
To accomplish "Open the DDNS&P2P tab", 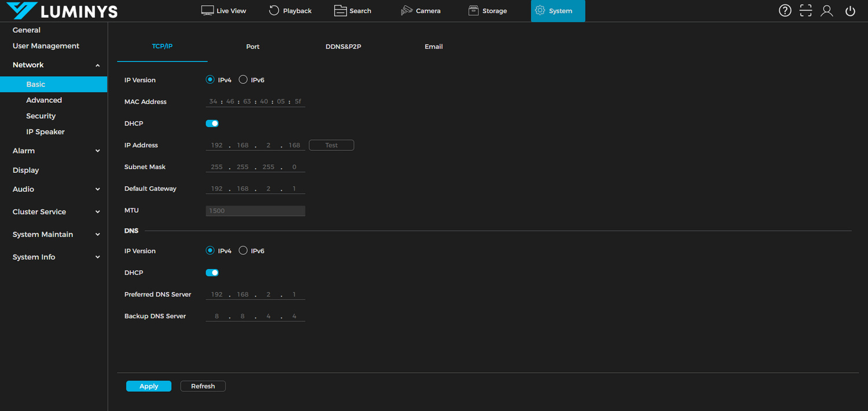I will (x=343, y=46).
